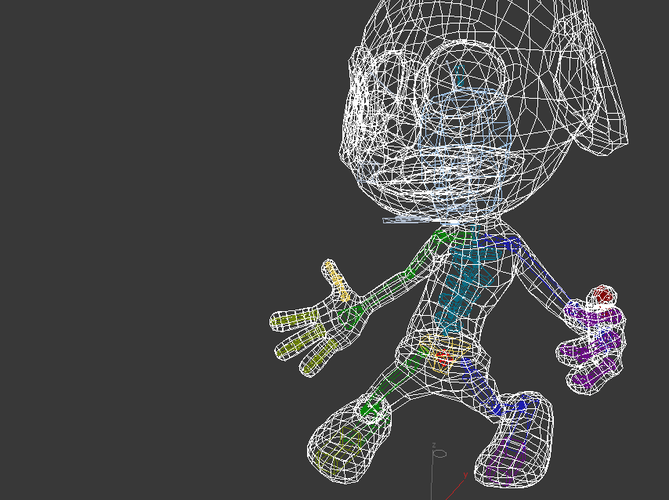Select the small red bone inside the pelvis
Image resolution: width=669 pixels, height=500 pixels.
[x=443, y=357]
